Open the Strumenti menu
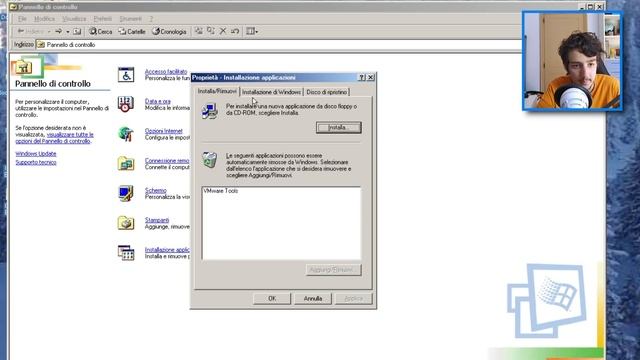The image size is (640, 360). [130, 19]
